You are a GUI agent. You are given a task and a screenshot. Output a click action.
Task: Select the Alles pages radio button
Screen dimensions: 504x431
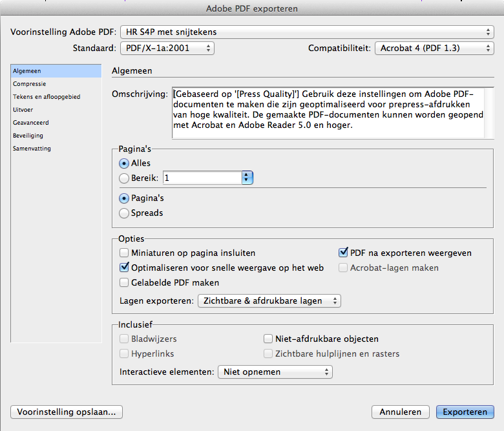click(x=124, y=163)
